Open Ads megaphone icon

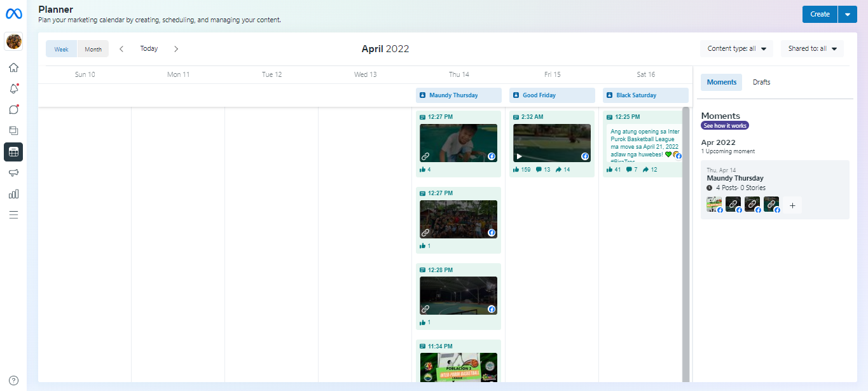click(13, 173)
